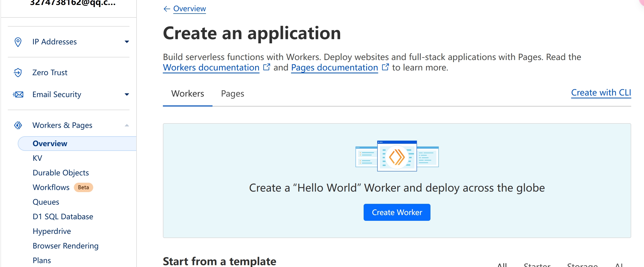Viewport: 644px width, 267px height.
Task: Click the Workers & Pages diamond icon
Action: pyautogui.click(x=18, y=125)
